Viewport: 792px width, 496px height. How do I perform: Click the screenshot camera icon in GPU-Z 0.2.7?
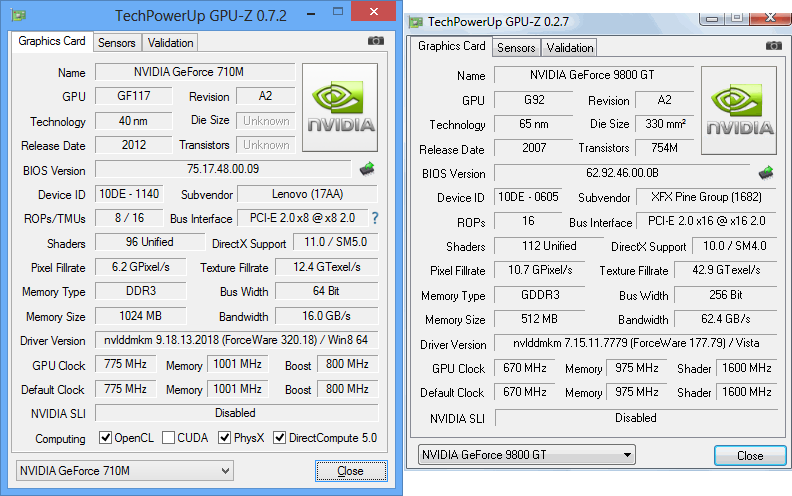click(x=773, y=45)
